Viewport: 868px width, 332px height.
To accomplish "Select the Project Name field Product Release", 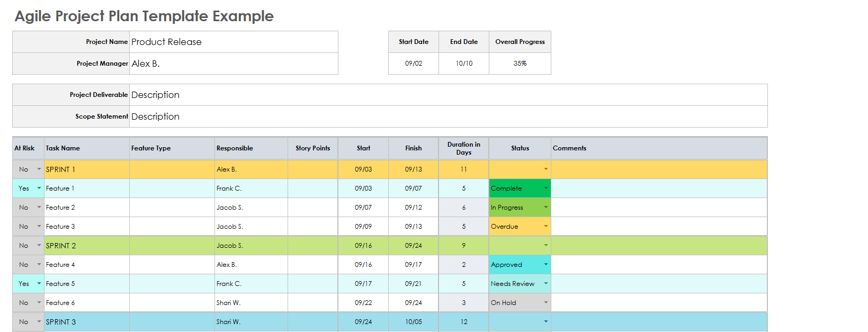I will pos(233,42).
